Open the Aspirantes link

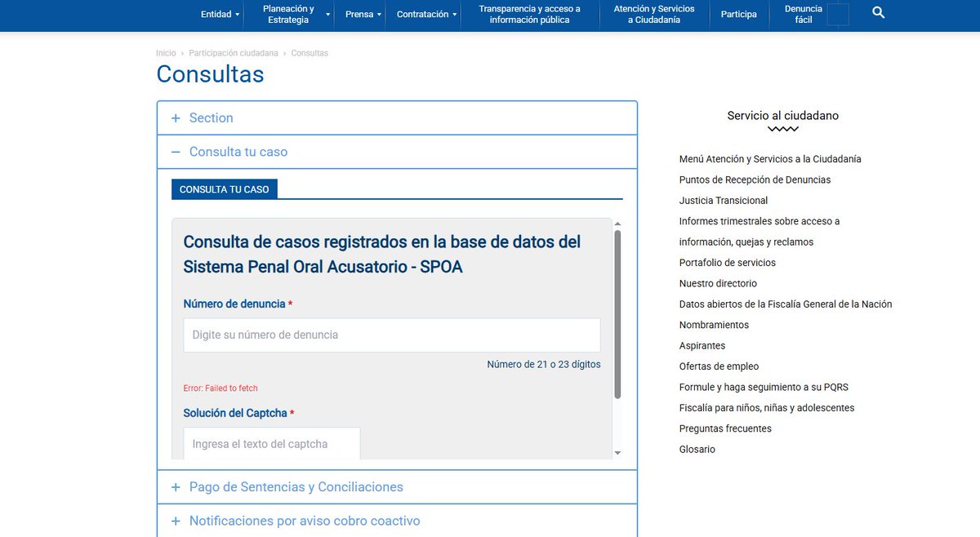coord(702,346)
